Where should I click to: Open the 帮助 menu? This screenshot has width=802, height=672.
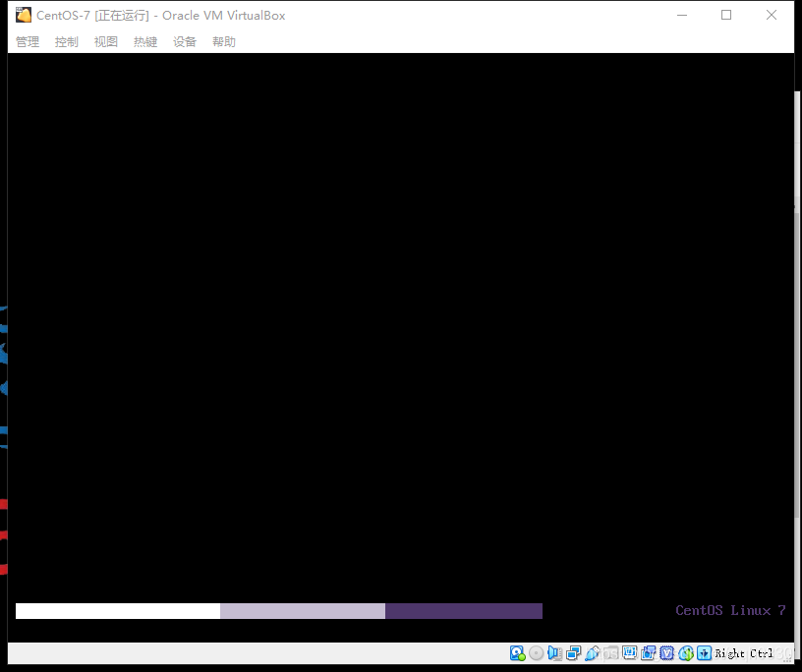[x=224, y=42]
